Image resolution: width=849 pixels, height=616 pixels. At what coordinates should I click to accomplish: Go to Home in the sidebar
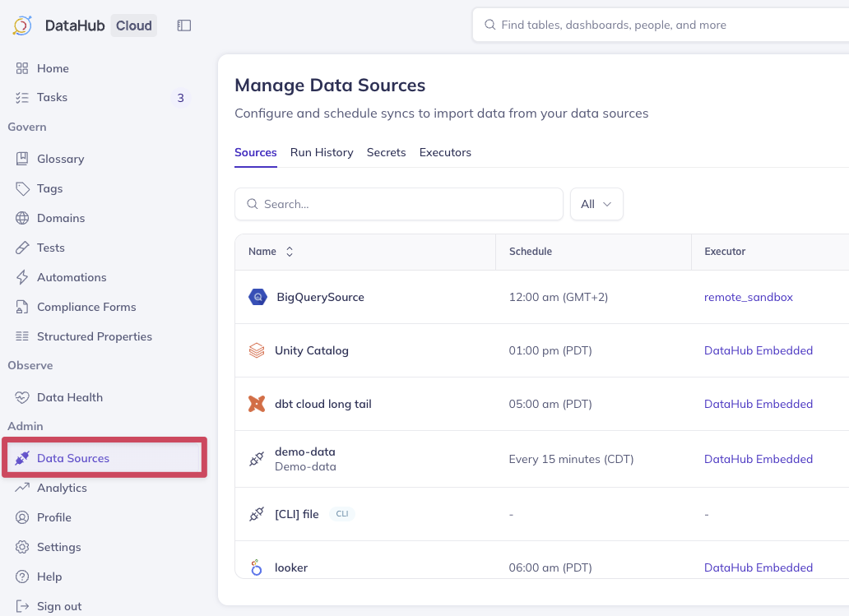53,68
